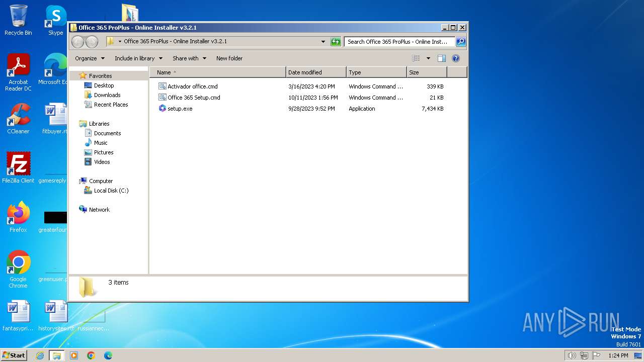Select the setup.exe application icon
This screenshot has width=644, height=362.
coord(162,109)
